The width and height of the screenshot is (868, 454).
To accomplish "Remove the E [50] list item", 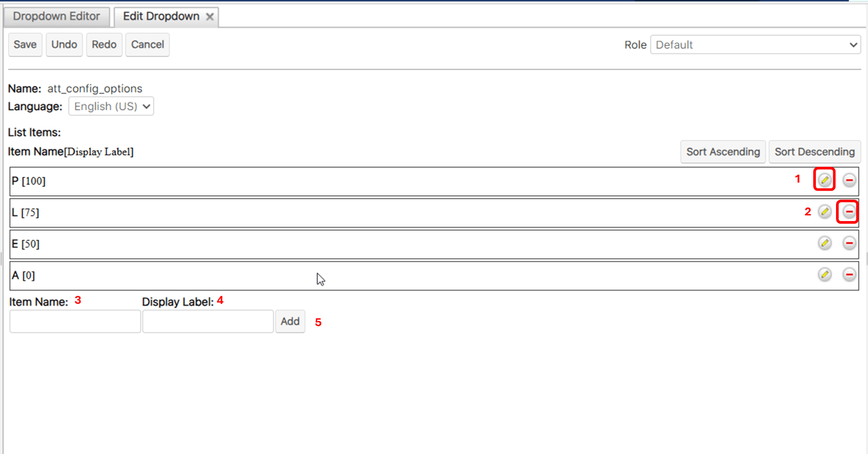I will [849, 243].
